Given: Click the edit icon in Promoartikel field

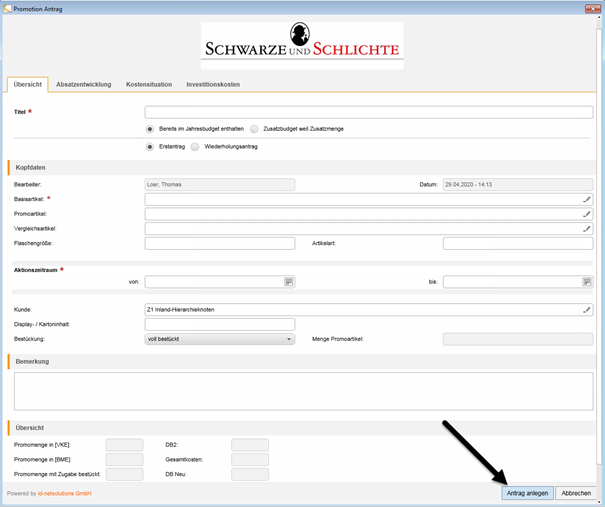Looking at the screenshot, I should (587, 214).
